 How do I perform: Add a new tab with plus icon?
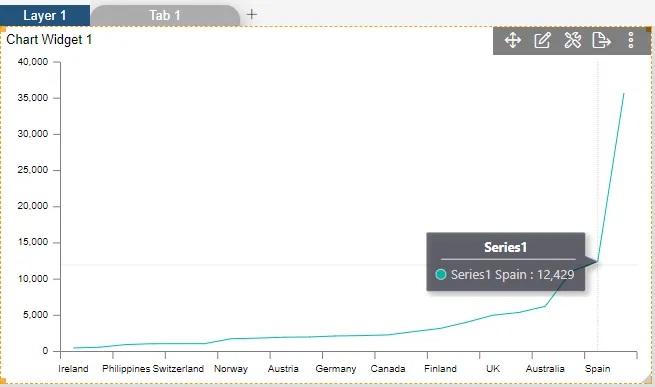click(x=251, y=15)
